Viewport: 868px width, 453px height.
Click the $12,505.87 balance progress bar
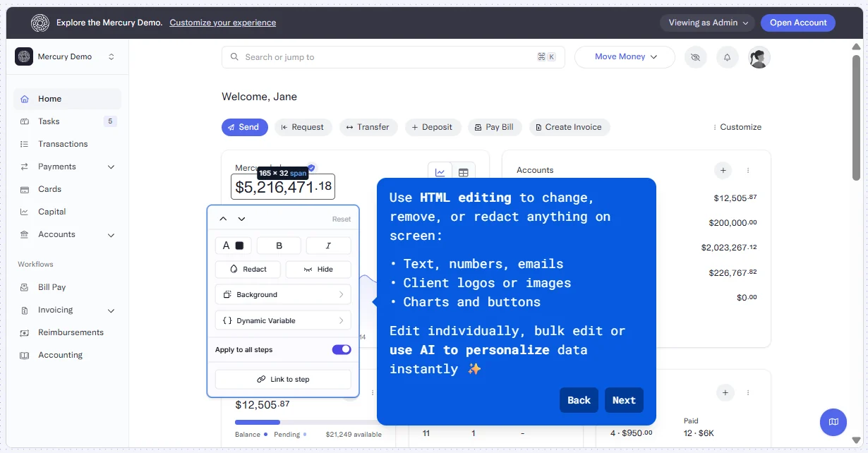click(308, 422)
